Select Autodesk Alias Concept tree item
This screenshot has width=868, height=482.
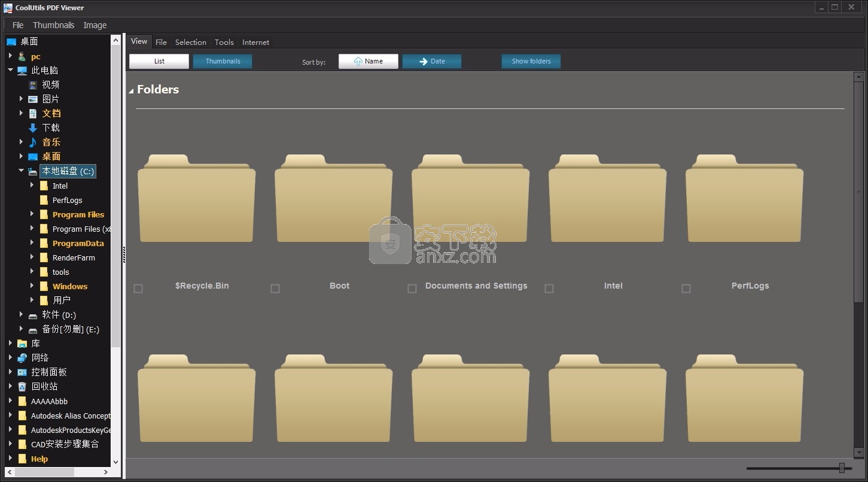pyautogui.click(x=71, y=416)
